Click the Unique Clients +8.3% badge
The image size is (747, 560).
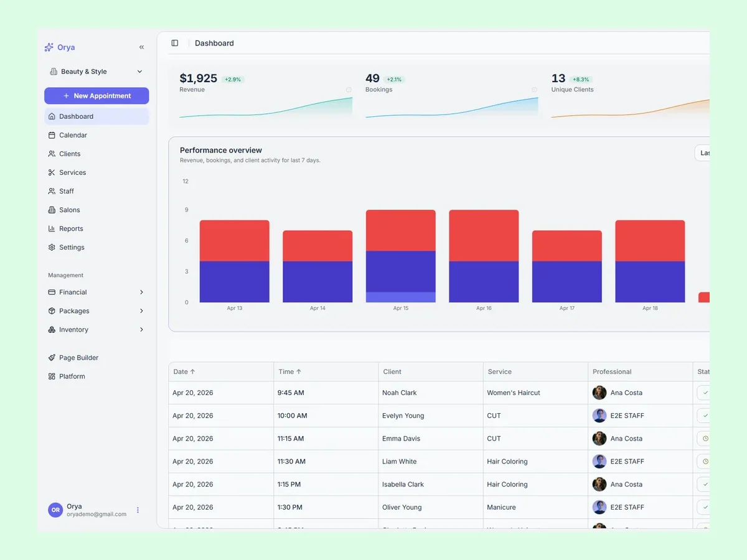(580, 80)
